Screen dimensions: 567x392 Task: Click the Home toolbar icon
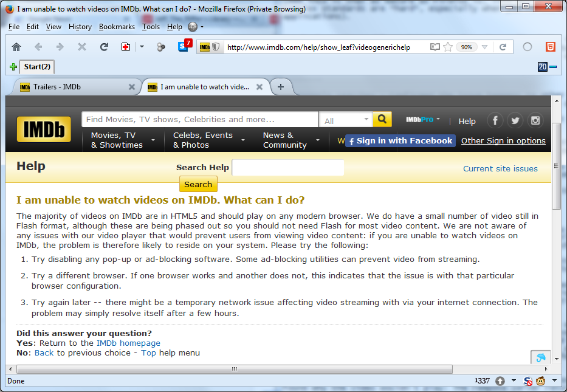point(16,47)
